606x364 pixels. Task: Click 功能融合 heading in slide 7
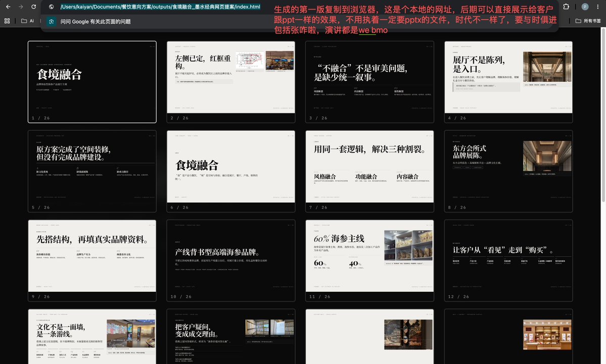click(366, 176)
